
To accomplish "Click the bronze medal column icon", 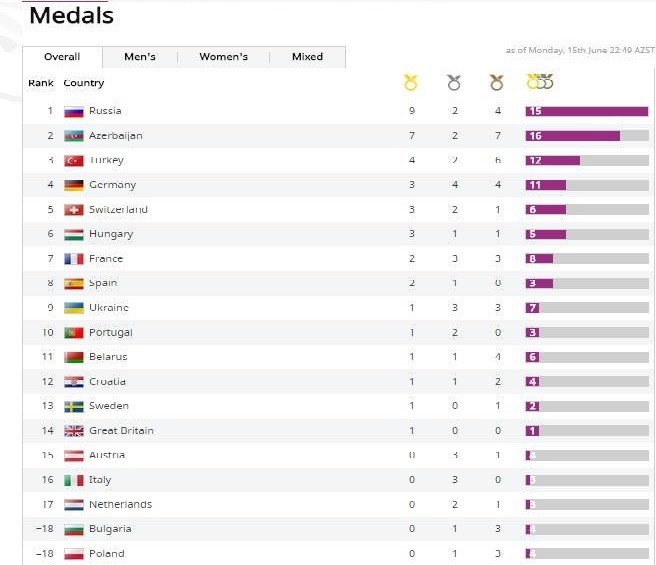I will click(496, 82).
